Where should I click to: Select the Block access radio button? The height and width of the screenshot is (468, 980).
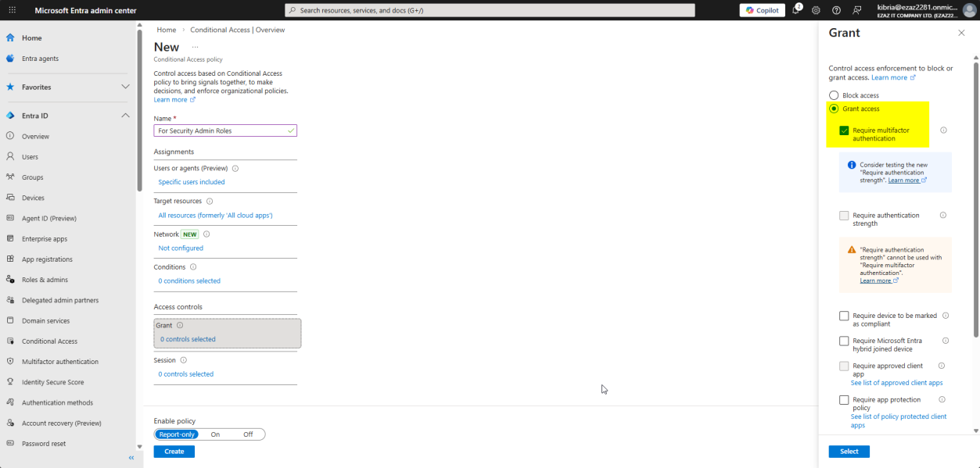[834, 95]
